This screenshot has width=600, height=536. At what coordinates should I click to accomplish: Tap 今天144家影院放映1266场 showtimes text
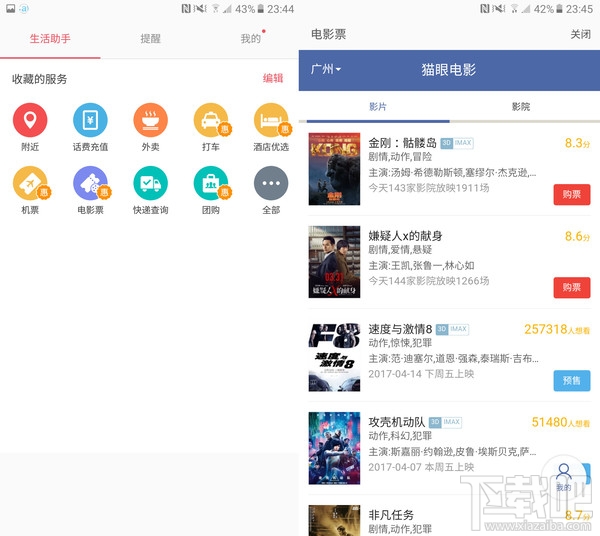pyautogui.click(x=429, y=281)
